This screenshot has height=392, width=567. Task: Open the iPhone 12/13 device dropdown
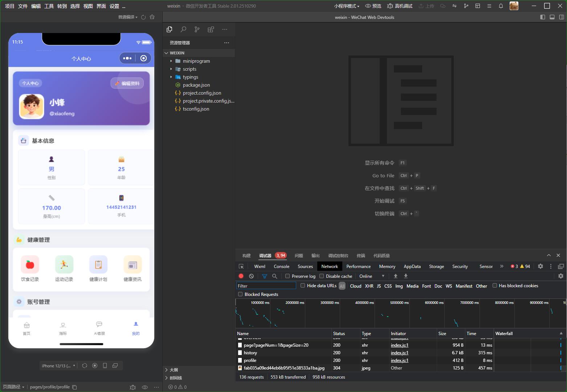click(x=58, y=366)
